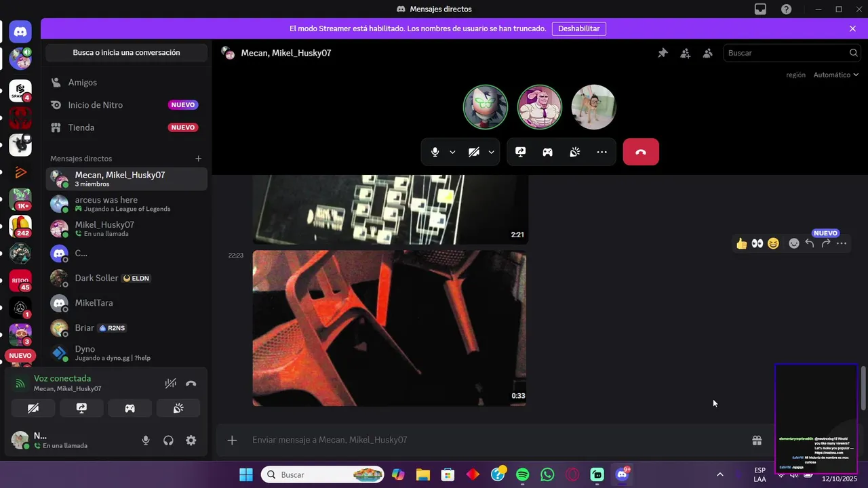Disconnect from the call with red button
The height and width of the screenshot is (488, 868).
[x=641, y=152]
